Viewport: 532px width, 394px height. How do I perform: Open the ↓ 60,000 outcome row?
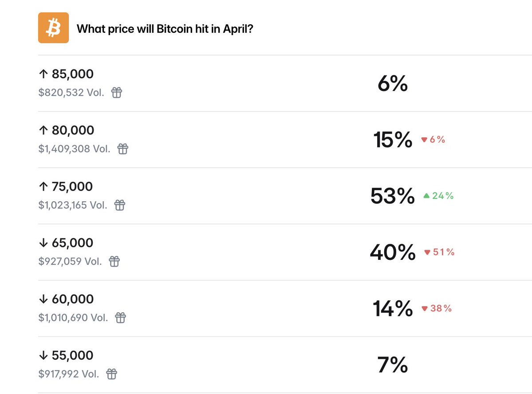click(67, 299)
